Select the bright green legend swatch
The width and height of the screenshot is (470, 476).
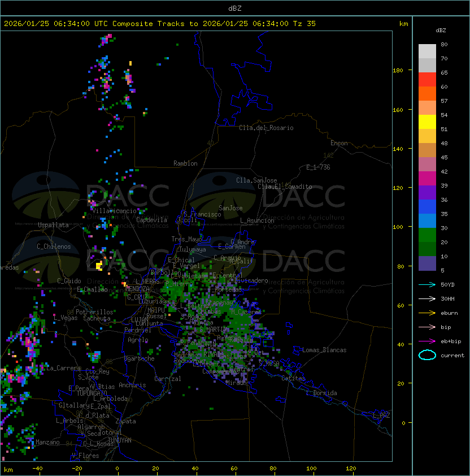pos(427,235)
